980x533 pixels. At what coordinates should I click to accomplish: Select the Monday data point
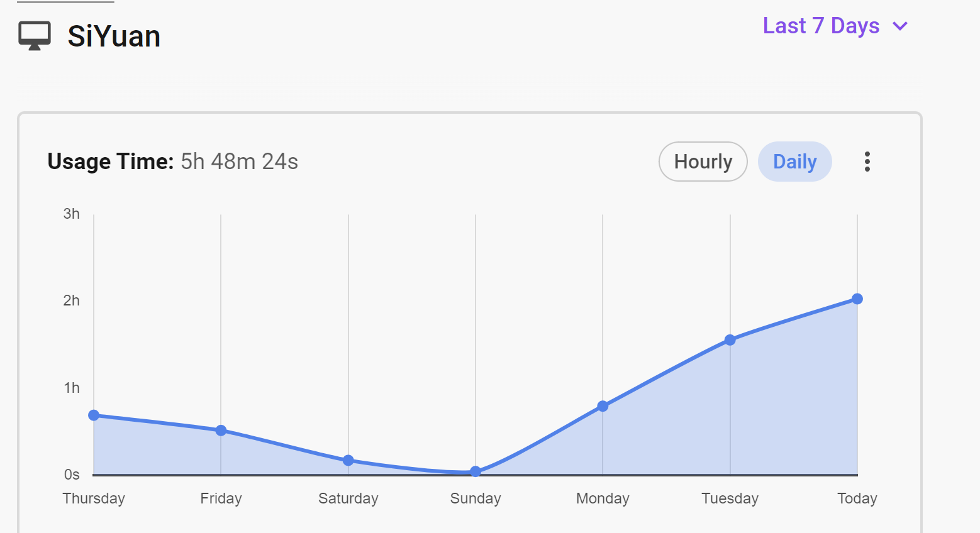pos(603,406)
